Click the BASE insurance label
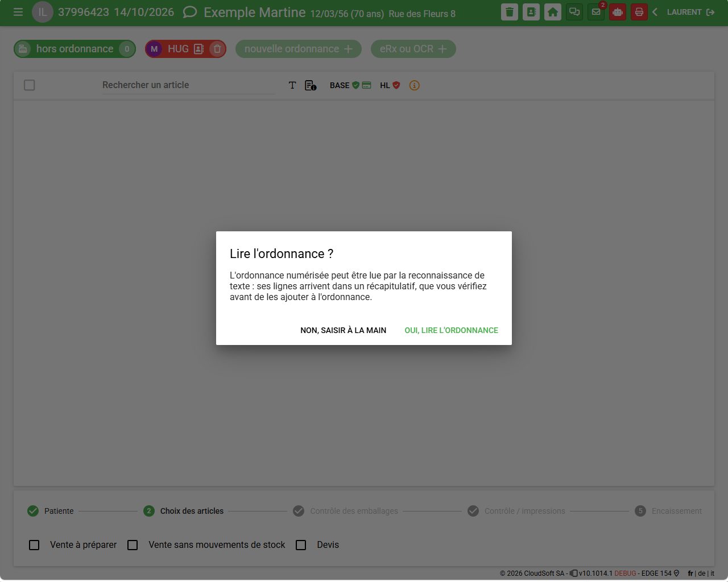 pos(340,85)
